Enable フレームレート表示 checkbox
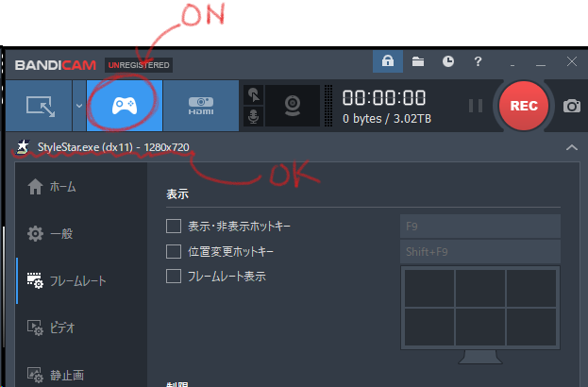 [x=174, y=277]
